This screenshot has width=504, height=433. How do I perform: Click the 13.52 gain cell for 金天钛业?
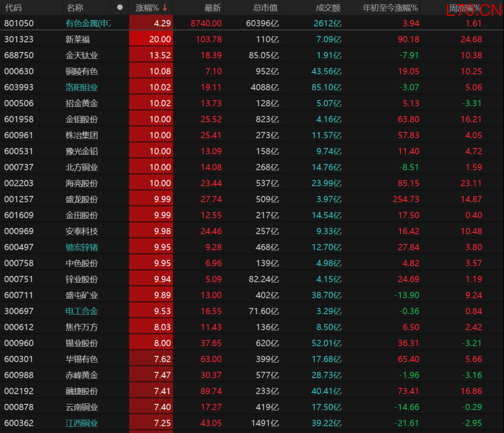[x=151, y=55]
